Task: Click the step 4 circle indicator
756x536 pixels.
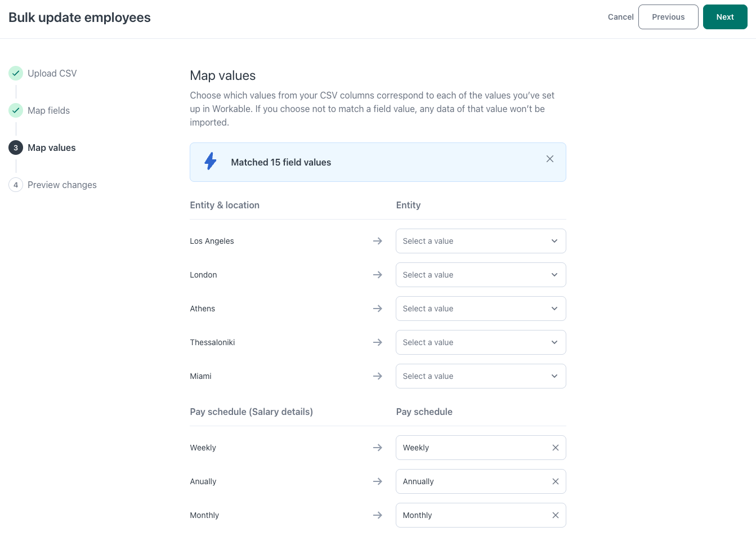Action: (x=15, y=185)
